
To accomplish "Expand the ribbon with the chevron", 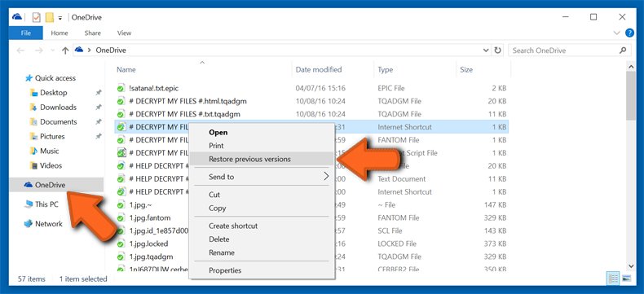I will pos(616,33).
